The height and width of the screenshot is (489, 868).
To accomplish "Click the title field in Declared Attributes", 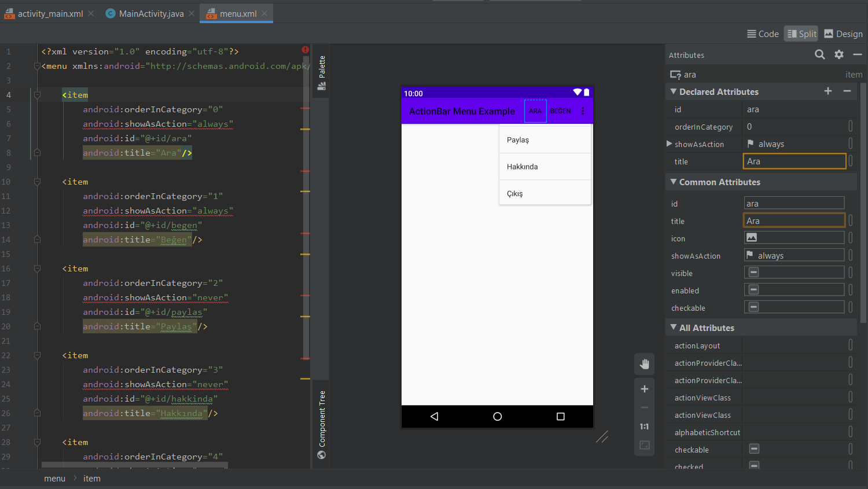I will click(793, 161).
